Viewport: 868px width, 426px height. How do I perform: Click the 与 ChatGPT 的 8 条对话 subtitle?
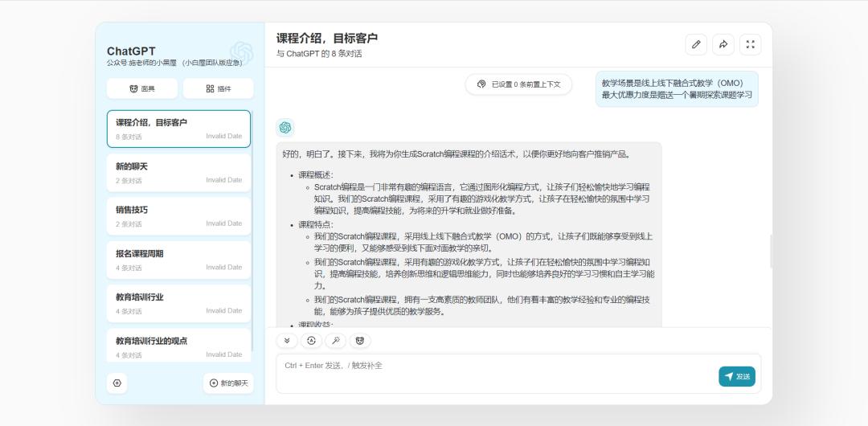pos(319,55)
